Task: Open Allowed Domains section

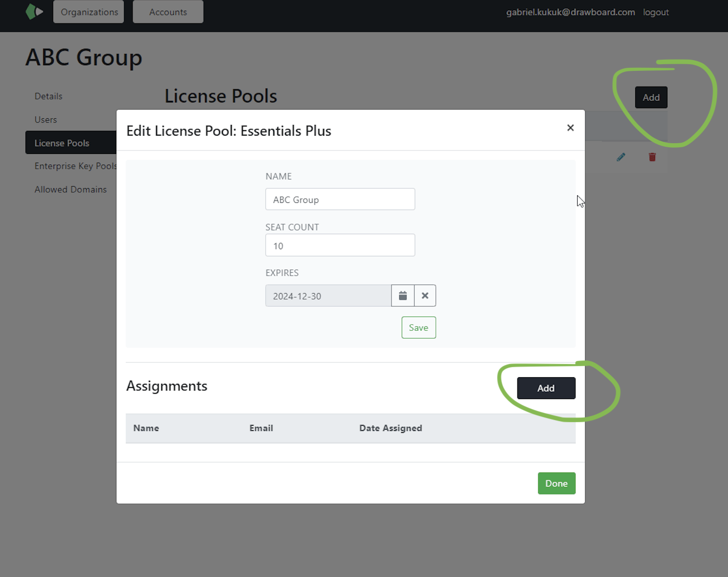Action: click(x=70, y=189)
